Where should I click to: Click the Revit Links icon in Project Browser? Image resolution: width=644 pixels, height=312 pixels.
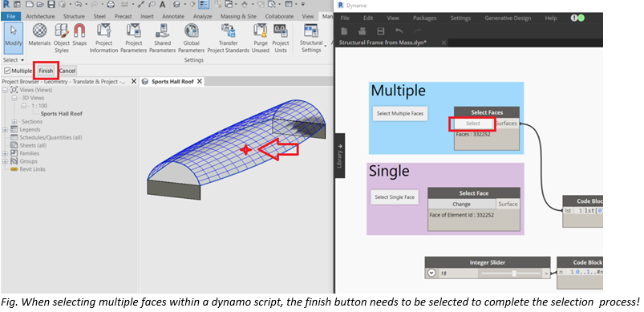point(14,169)
